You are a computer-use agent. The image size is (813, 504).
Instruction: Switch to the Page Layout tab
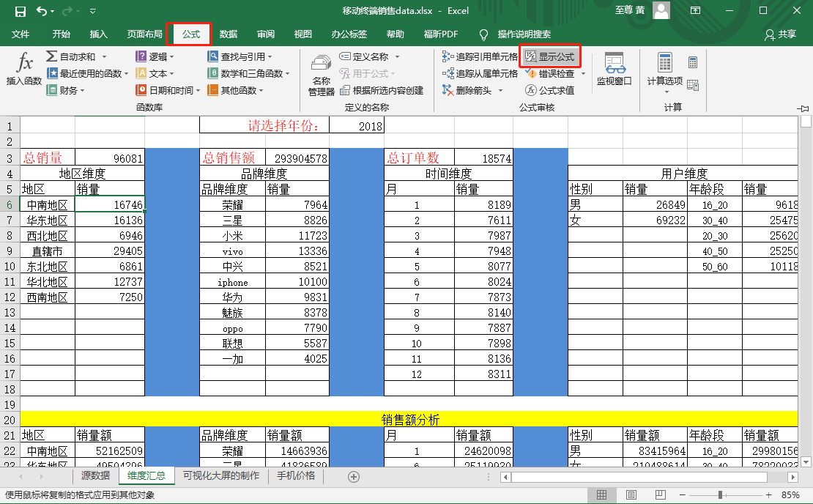click(x=145, y=34)
